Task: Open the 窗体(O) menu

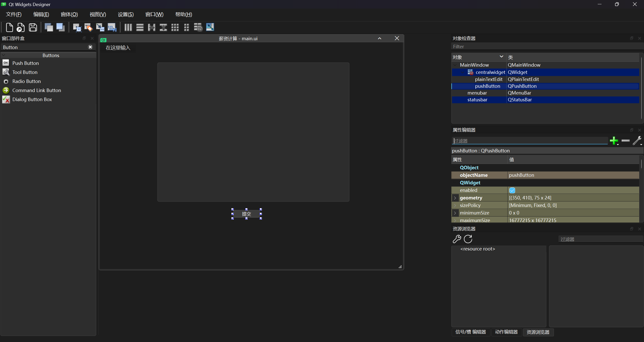Action: 69,14
